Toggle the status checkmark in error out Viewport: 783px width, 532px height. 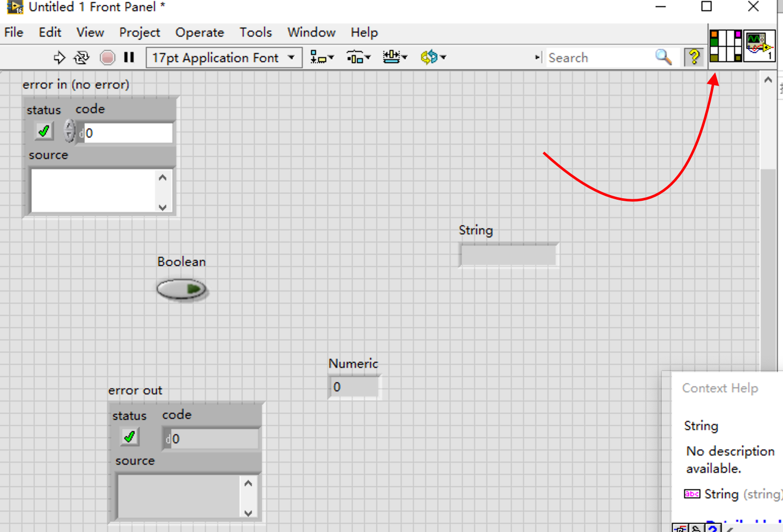click(129, 437)
